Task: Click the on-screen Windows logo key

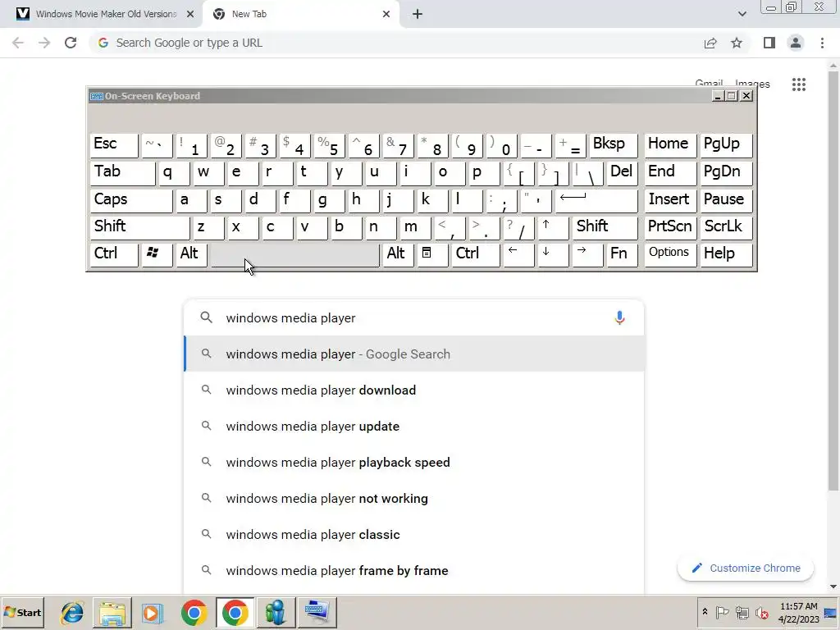Action: coord(157,255)
